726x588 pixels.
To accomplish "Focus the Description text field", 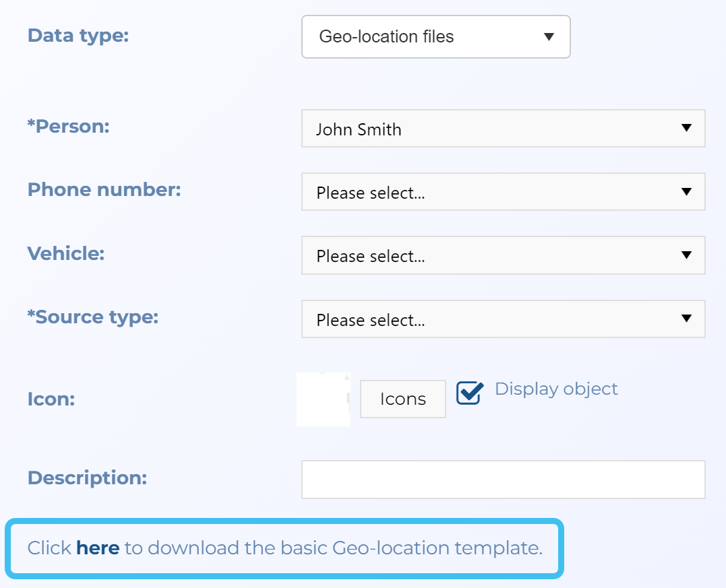I will tap(502, 480).
